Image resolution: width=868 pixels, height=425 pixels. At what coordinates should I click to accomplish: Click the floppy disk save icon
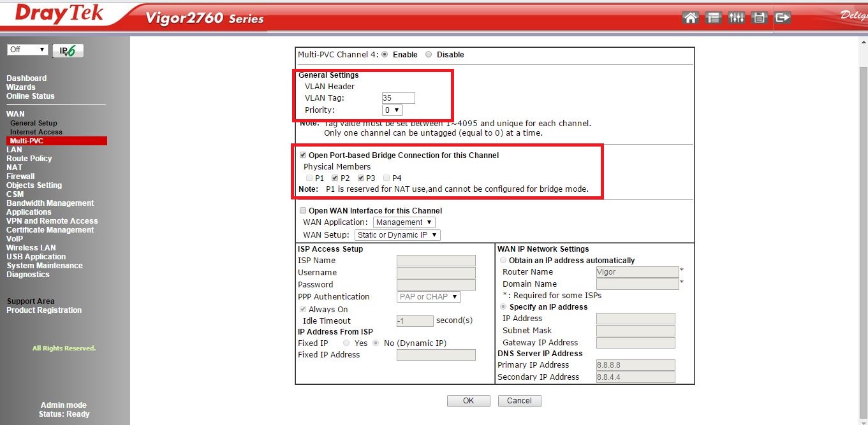click(x=759, y=18)
